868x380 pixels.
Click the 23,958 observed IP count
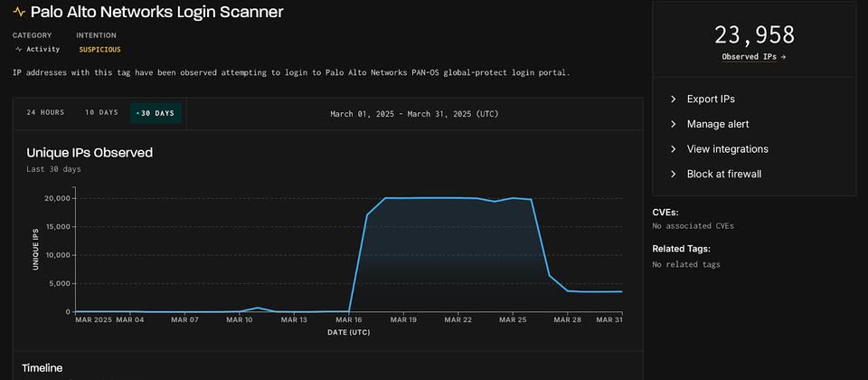click(754, 35)
